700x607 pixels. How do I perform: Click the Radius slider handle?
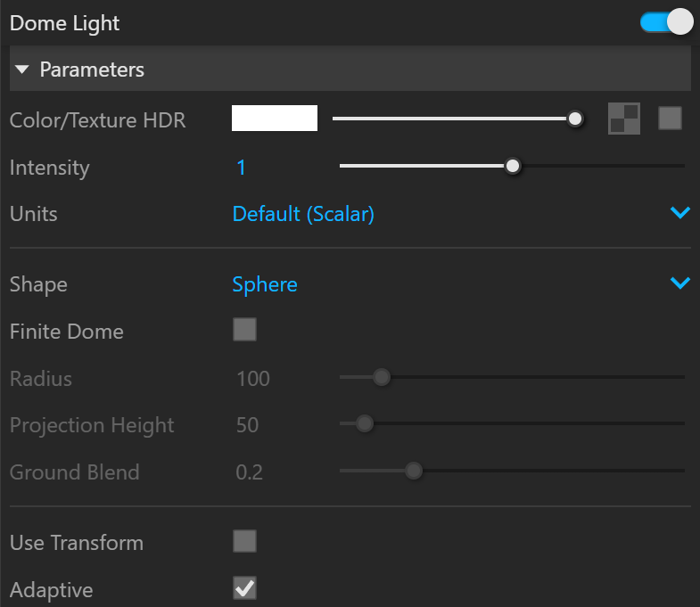[x=382, y=377]
